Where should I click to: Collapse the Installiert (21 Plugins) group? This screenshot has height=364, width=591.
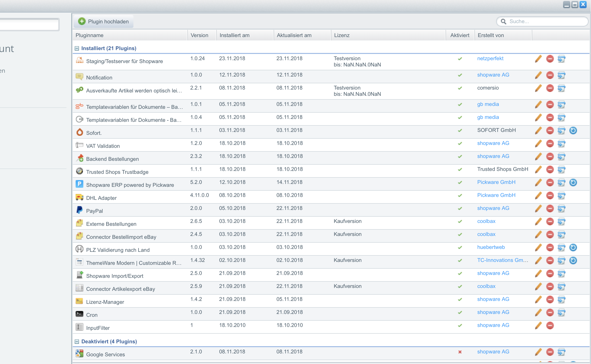[x=77, y=48]
